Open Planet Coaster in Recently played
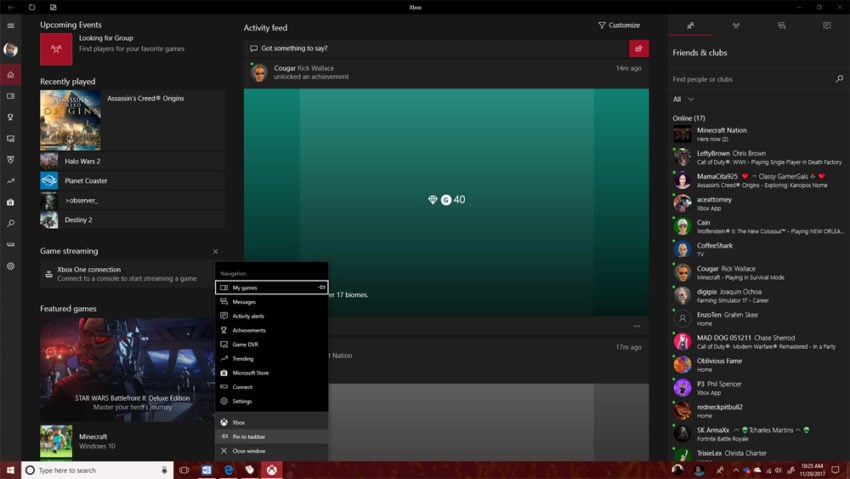Image resolution: width=850 pixels, height=479 pixels. (132, 181)
